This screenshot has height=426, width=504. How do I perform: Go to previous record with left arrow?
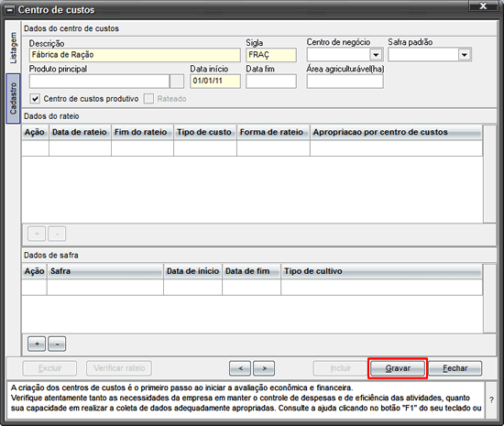coord(240,368)
